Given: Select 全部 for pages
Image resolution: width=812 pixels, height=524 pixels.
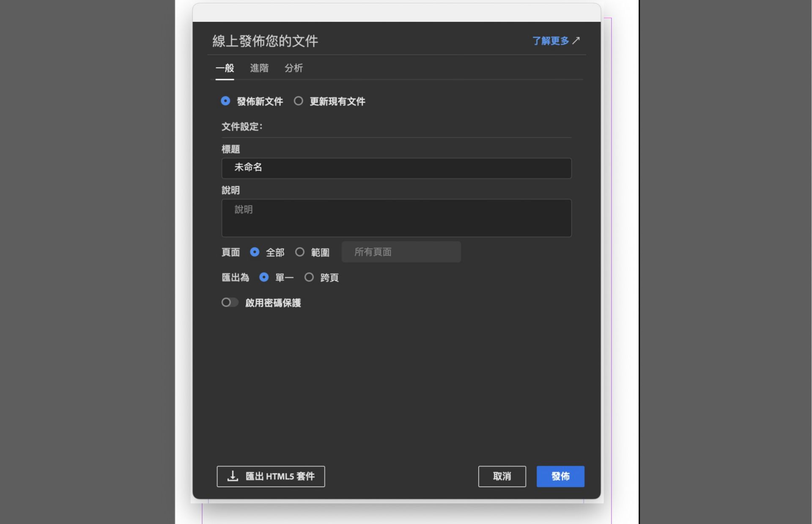Looking at the screenshot, I should pyautogui.click(x=255, y=252).
